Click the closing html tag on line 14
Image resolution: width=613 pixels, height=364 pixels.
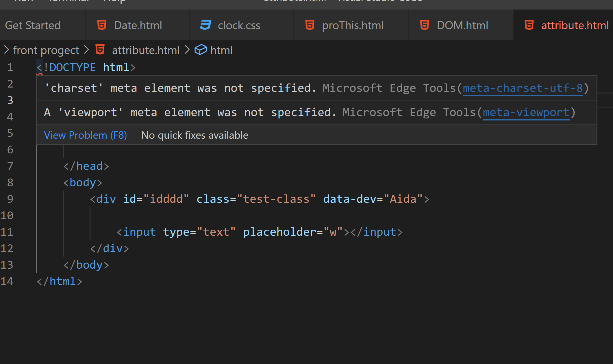(x=60, y=281)
